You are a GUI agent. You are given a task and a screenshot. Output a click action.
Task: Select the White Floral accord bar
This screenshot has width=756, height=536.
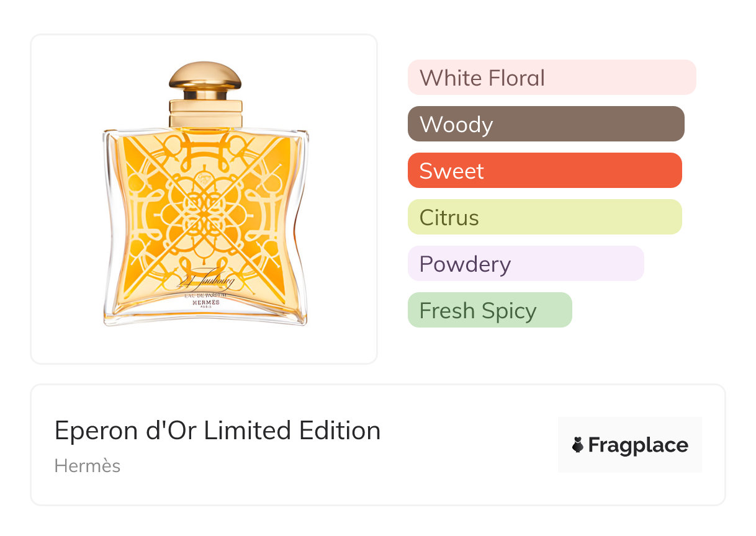[x=551, y=78]
